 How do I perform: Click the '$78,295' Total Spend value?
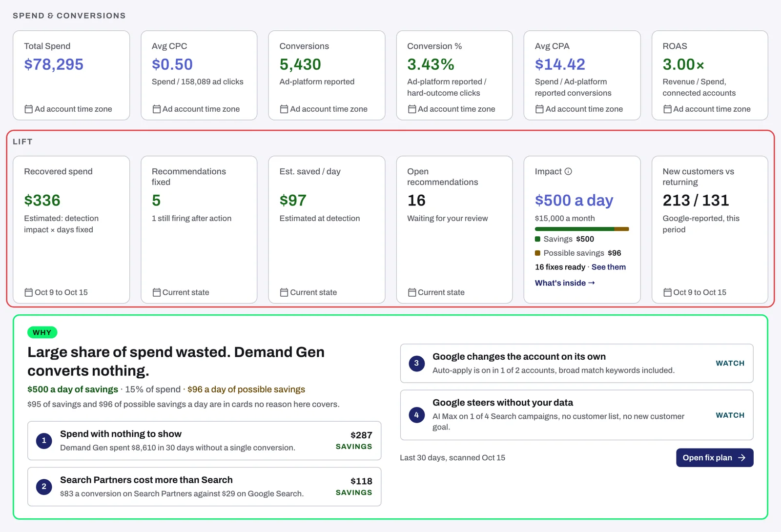(x=54, y=64)
